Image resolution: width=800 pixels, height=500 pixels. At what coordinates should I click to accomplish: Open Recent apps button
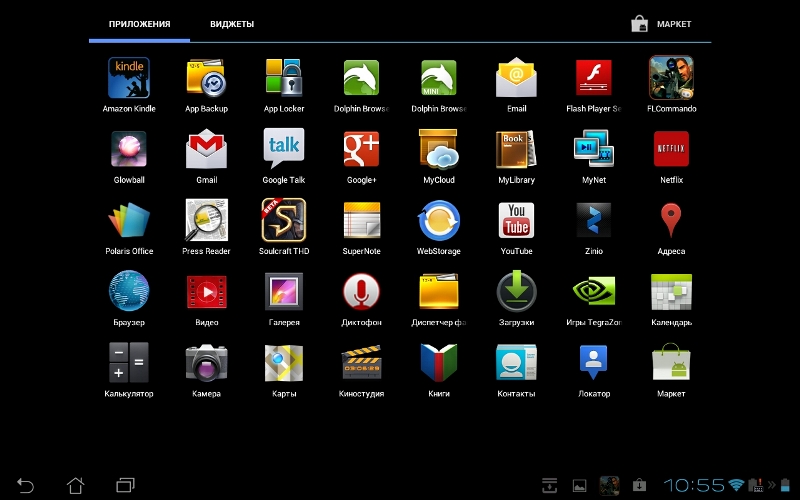pos(126,485)
